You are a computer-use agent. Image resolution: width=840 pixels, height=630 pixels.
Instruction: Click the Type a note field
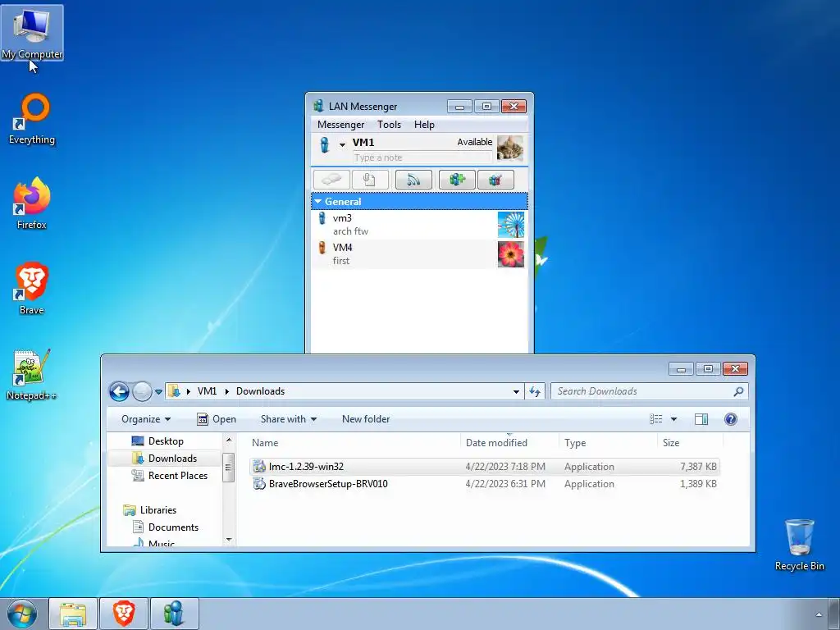[x=422, y=157]
